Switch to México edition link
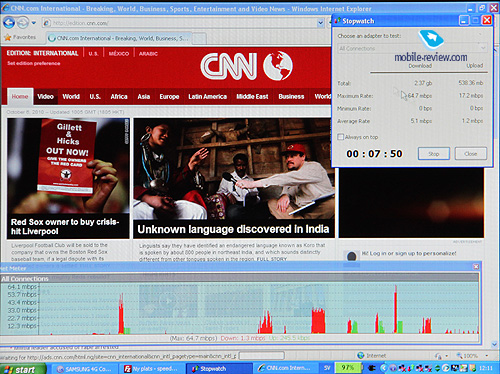500x374 pixels. tap(119, 54)
